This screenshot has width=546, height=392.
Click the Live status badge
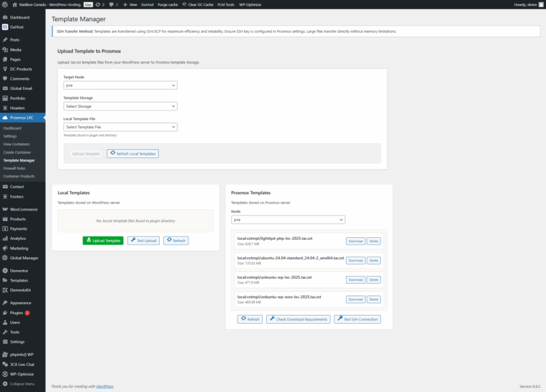click(x=88, y=5)
